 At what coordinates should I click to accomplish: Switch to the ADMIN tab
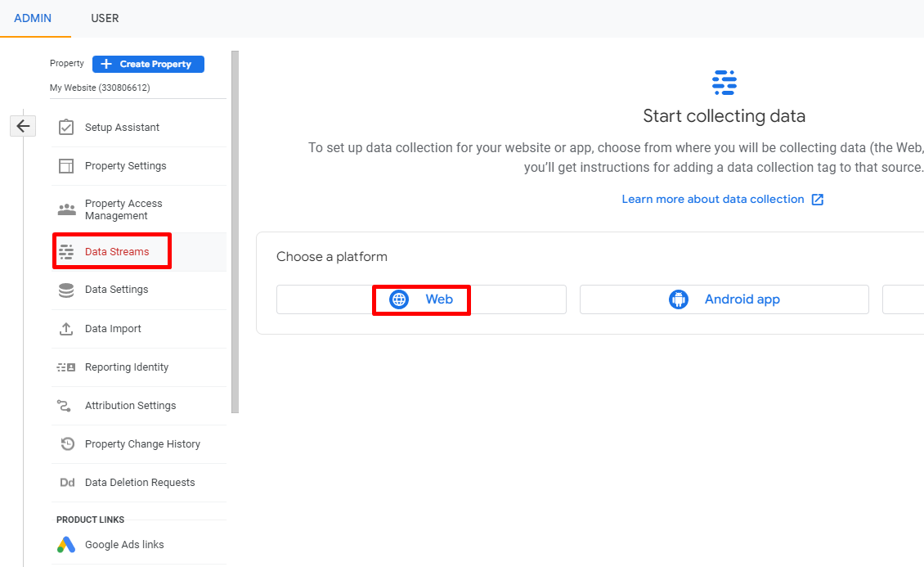33,17
